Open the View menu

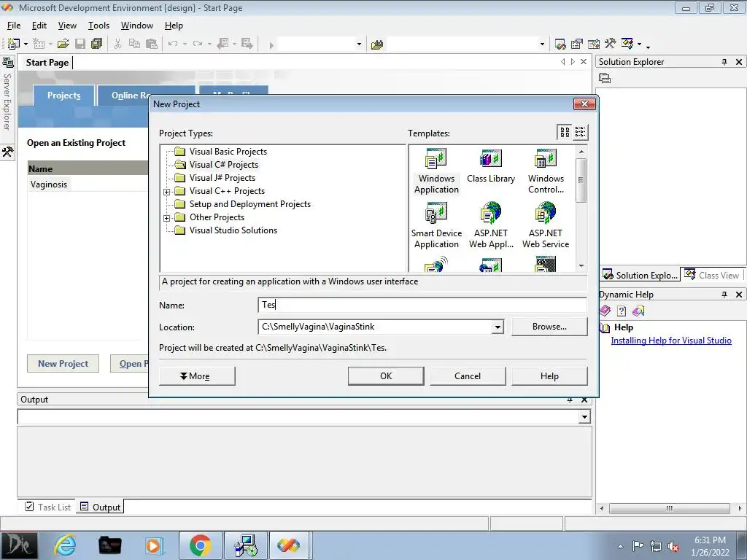67,26
